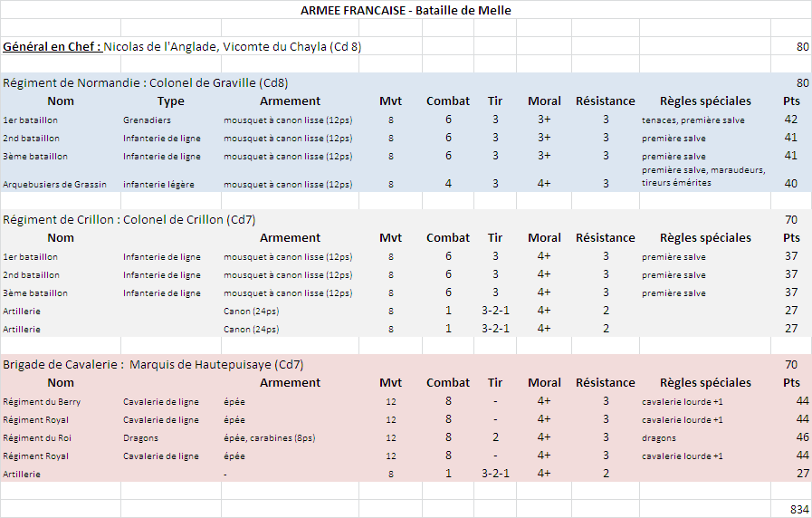Select the 'Régiment du Berry' name cell
Image resolution: width=812 pixels, height=518 pixels.
tap(42, 402)
